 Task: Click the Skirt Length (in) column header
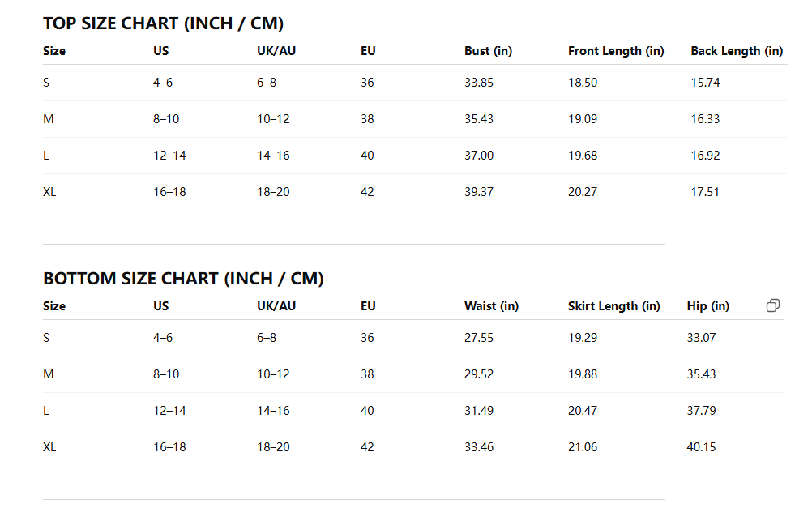pyautogui.click(x=614, y=306)
